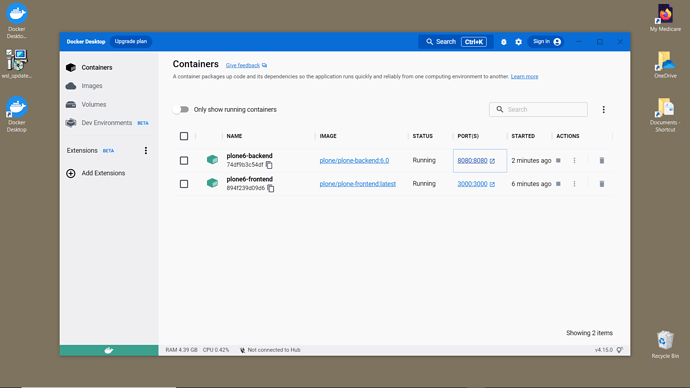
Task: Open the plone/plone-backend:6.0 image link
Action: (354, 161)
